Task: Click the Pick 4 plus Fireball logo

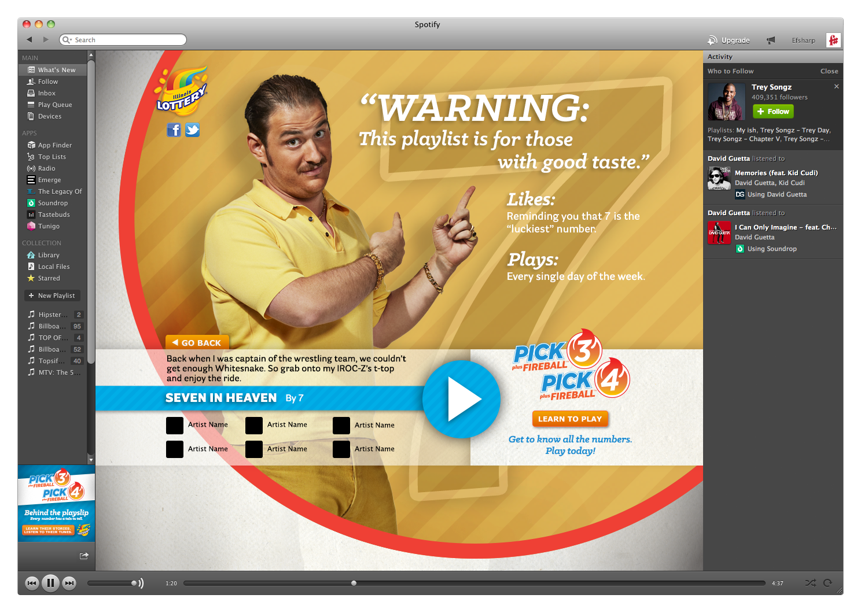Action: tap(584, 380)
